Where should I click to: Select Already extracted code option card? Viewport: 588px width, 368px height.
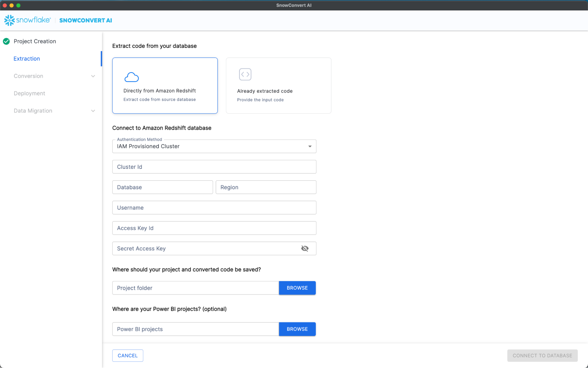coord(278,86)
